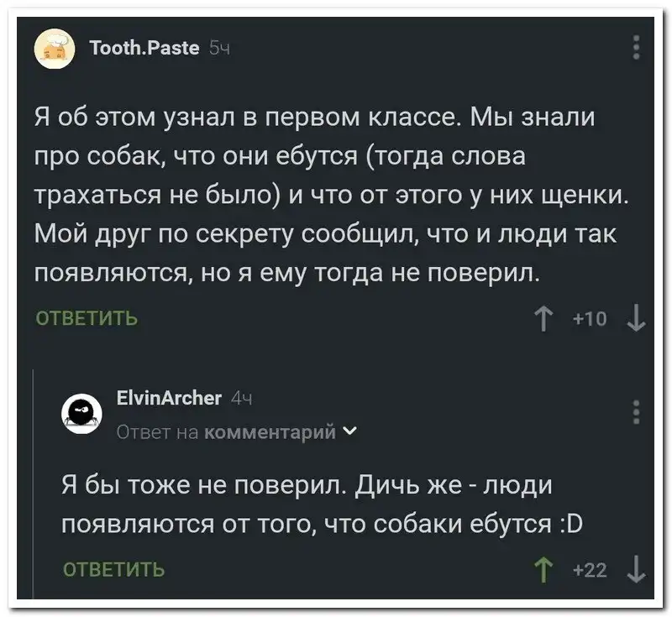The height and width of the screenshot is (617, 672).
Task: Click the '5ч' timestamp on first comment
Action: 218,50
